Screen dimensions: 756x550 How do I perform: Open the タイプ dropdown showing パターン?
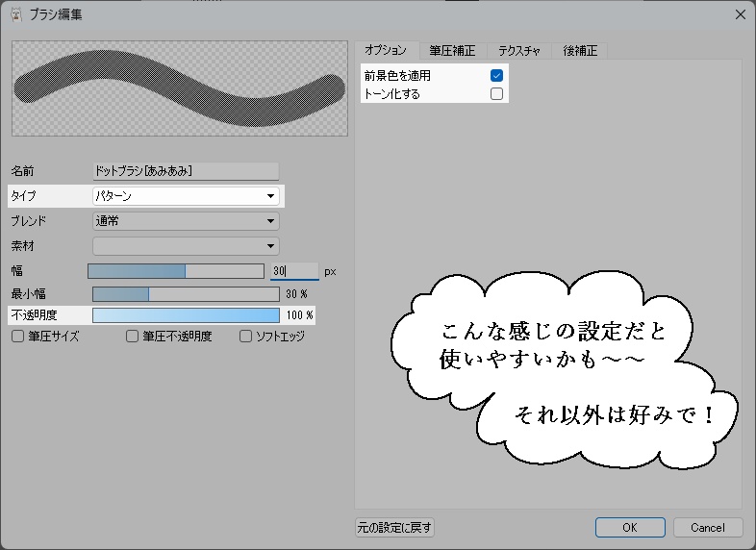pos(186,196)
